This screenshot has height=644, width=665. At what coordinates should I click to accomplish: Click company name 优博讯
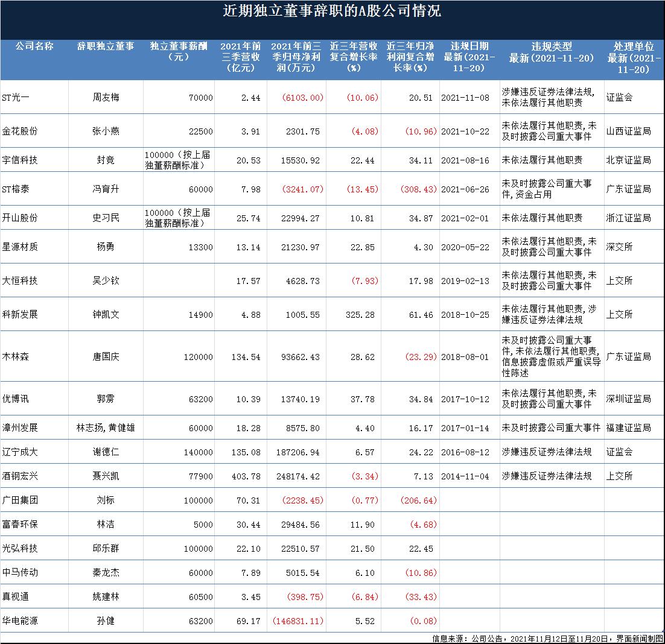click(x=16, y=399)
